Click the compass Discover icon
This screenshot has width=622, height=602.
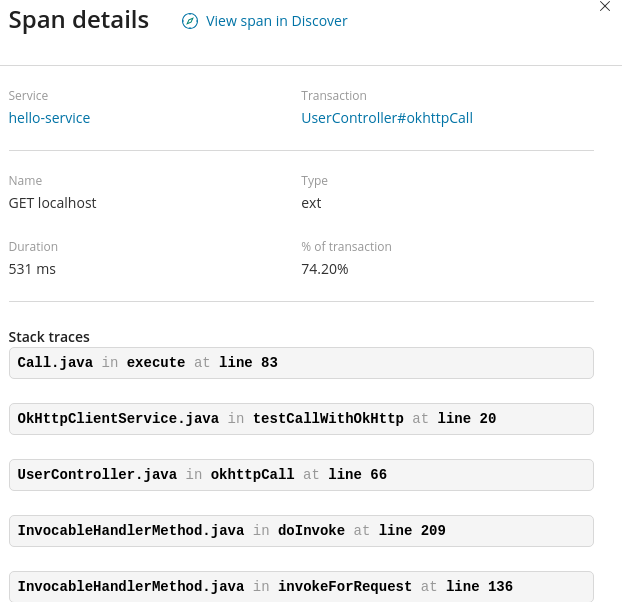[x=190, y=21]
